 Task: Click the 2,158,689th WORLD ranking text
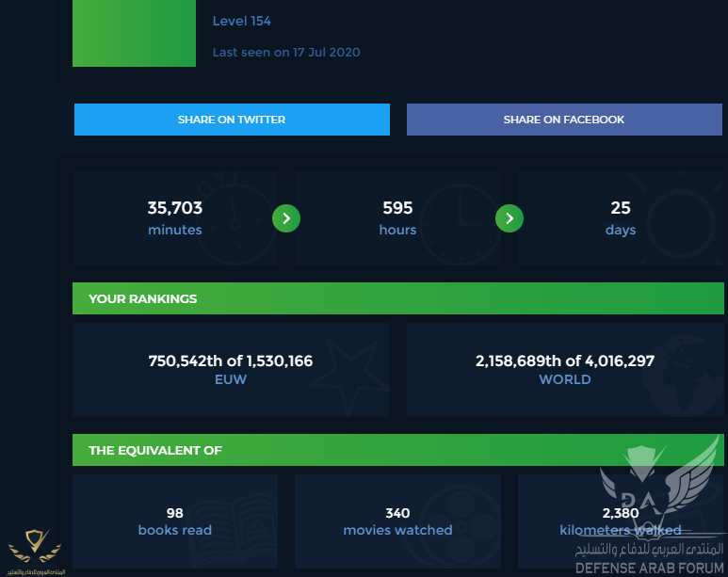click(565, 361)
